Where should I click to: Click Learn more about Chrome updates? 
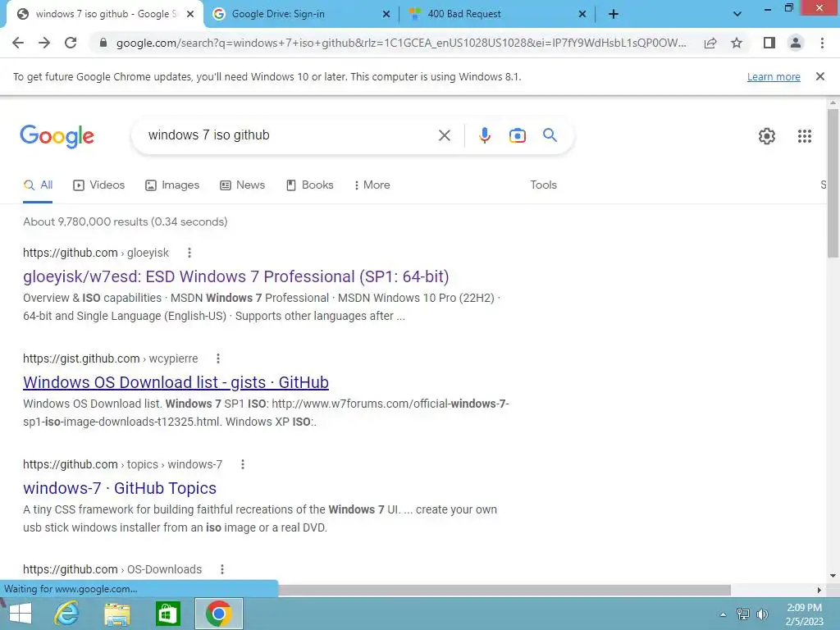tap(774, 76)
